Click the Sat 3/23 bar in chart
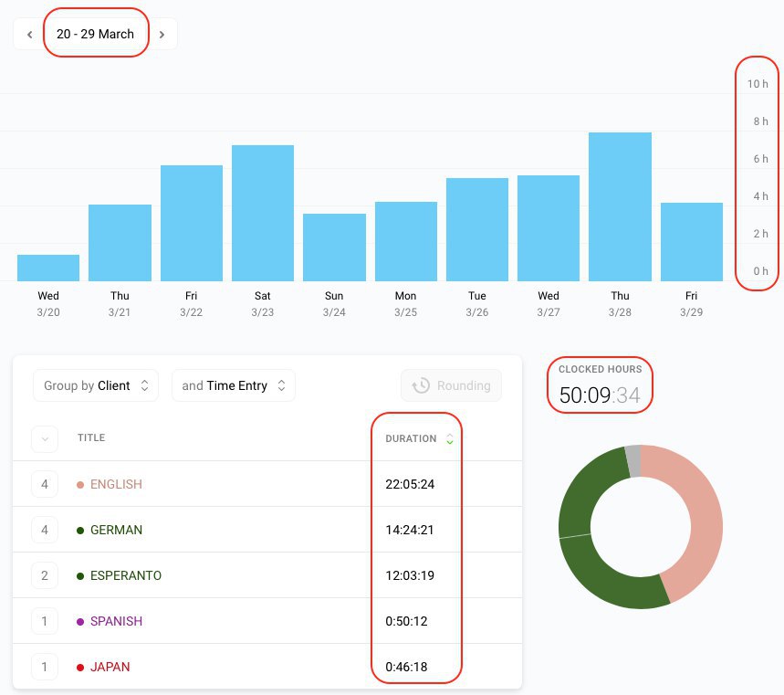 [263, 213]
